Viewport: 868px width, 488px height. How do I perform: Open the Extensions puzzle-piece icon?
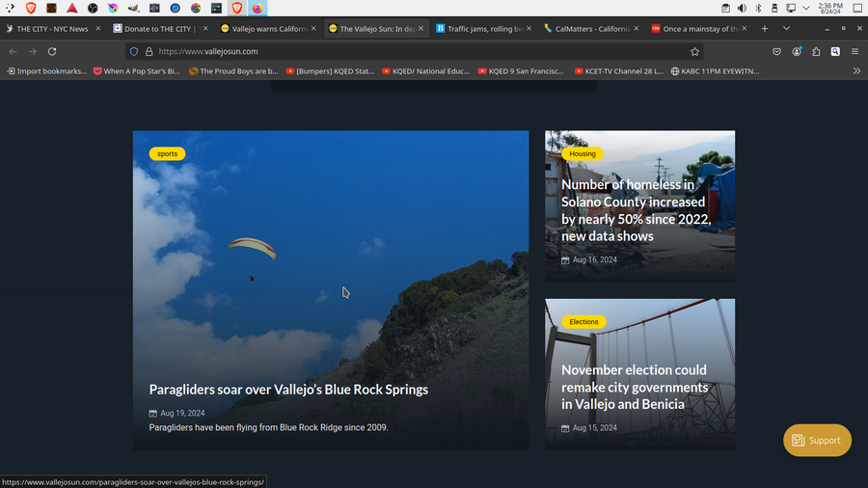(x=816, y=51)
